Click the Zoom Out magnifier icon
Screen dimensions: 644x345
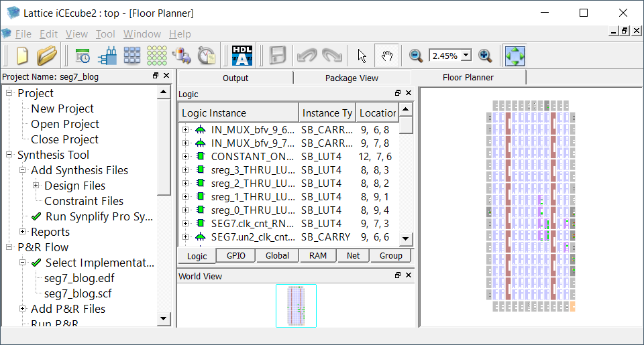point(416,56)
